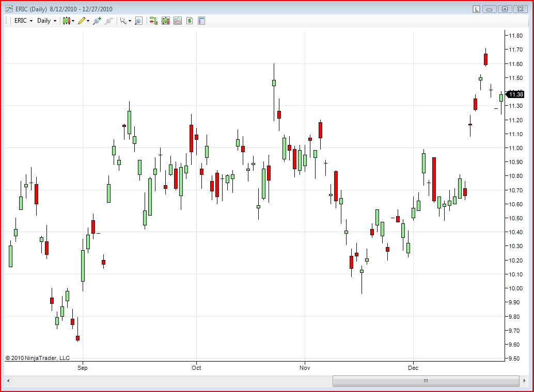The height and width of the screenshot is (392, 534).
Task: Minimize the ERIC chart window
Action: pos(489,9)
